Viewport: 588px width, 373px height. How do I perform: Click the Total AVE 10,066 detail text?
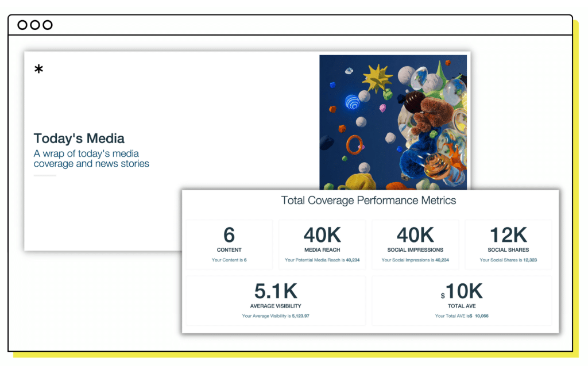click(462, 316)
